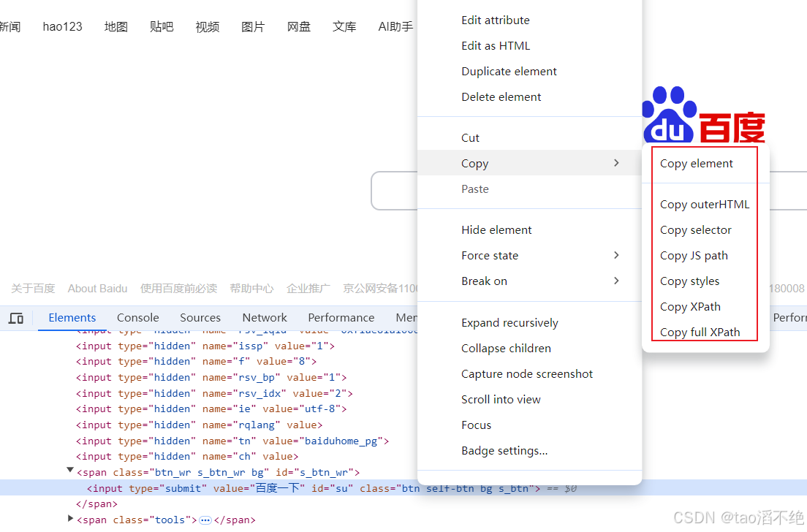
Task: Select the closing </span> row
Action: pyautogui.click(x=96, y=503)
